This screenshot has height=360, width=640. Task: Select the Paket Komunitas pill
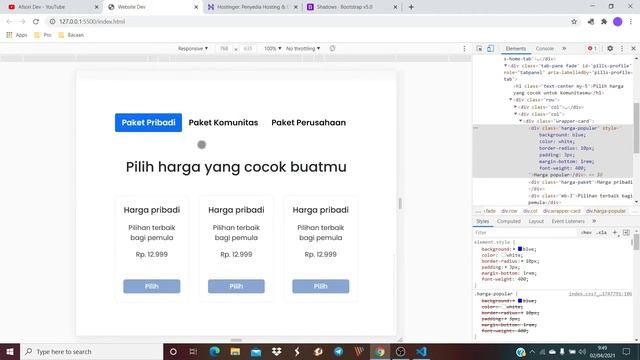coord(223,122)
